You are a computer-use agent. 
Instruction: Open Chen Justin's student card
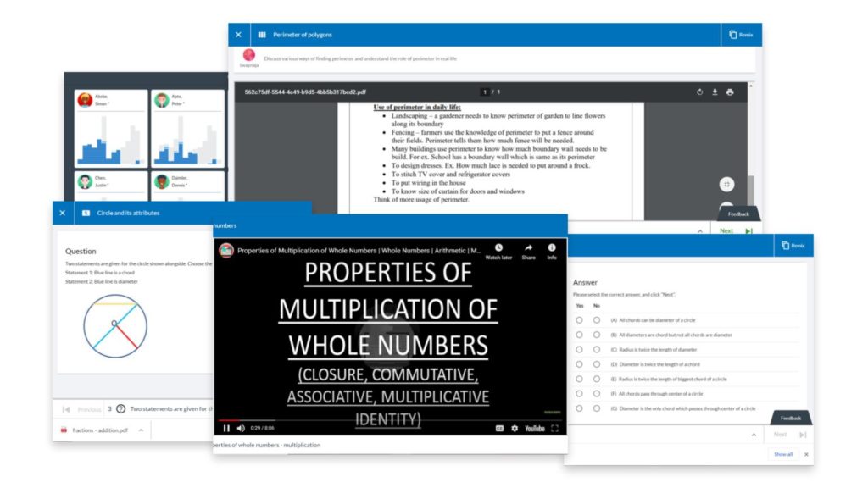[x=111, y=186]
